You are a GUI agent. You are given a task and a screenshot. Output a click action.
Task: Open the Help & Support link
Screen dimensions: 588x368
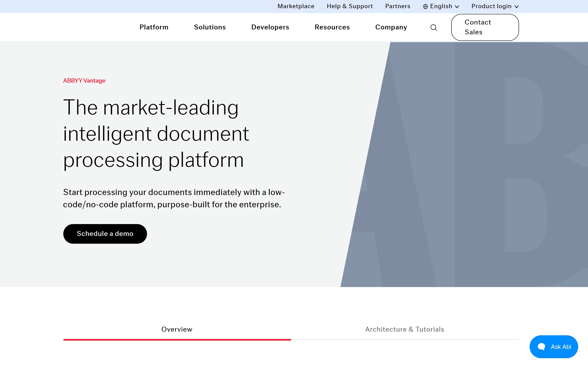(x=350, y=6)
